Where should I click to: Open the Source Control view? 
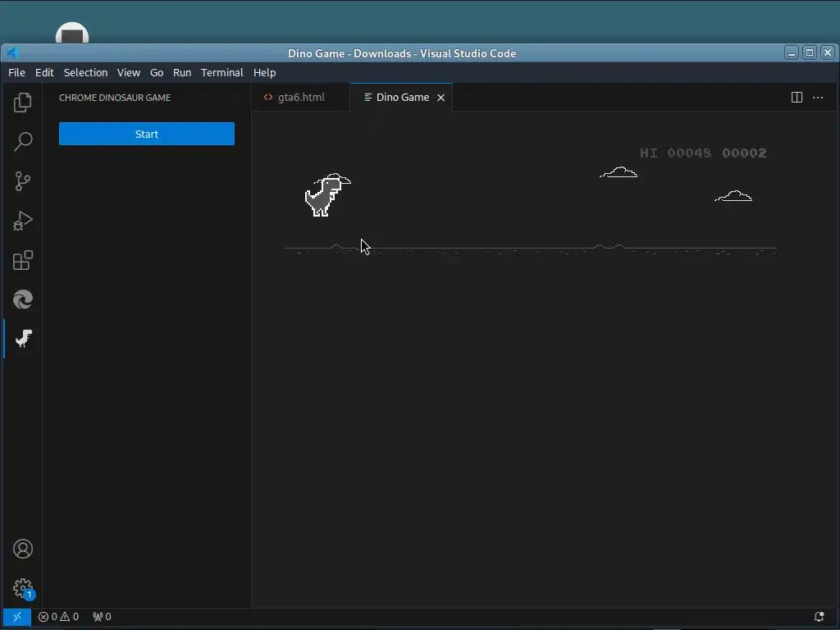pyautogui.click(x=22, y=181)
